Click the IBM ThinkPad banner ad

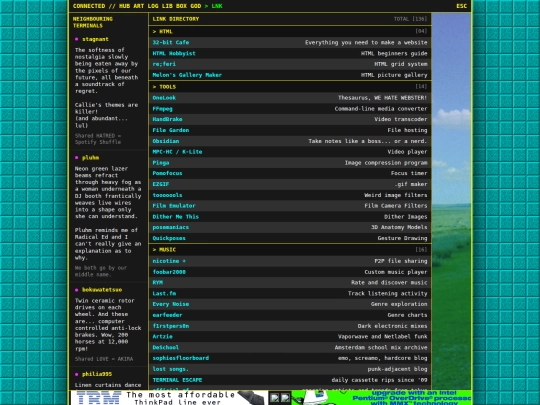pyautogui.click(x=169, y=398)
